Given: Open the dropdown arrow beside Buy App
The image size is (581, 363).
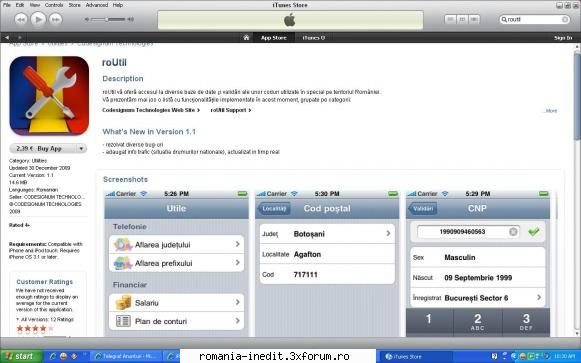Looking at the screenshot, I should [81, 149].
